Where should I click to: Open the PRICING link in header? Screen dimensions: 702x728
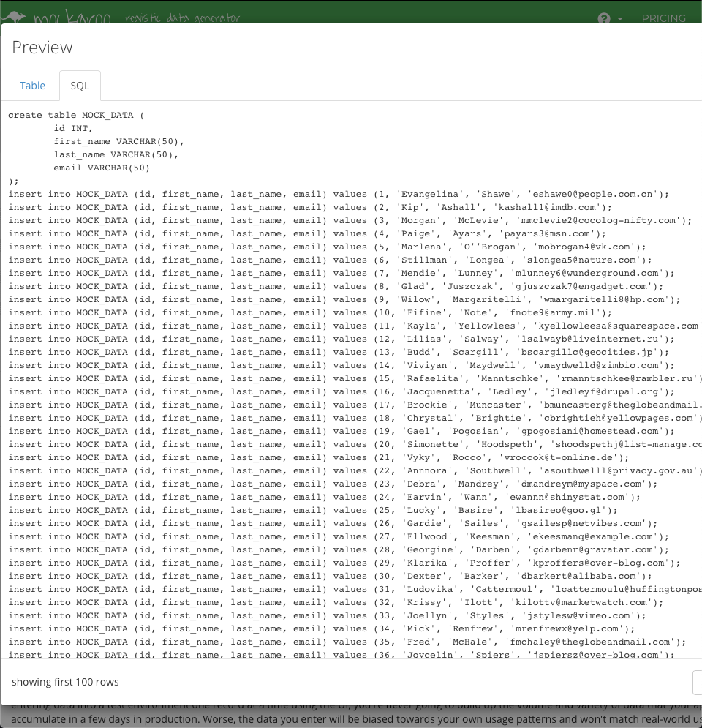[x=663, y=18]
